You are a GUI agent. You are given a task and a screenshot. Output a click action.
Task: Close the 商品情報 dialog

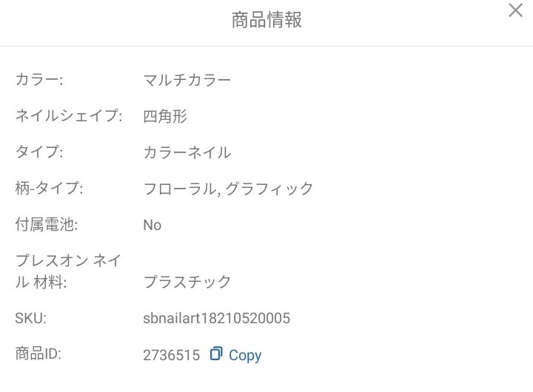coord(515,11)
